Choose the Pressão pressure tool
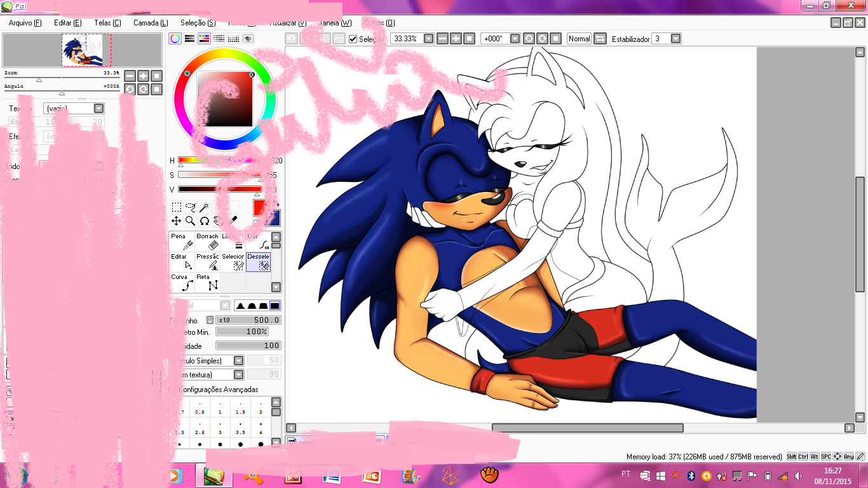This screenshot has width=868, height=488. click(x=207, y=262)
